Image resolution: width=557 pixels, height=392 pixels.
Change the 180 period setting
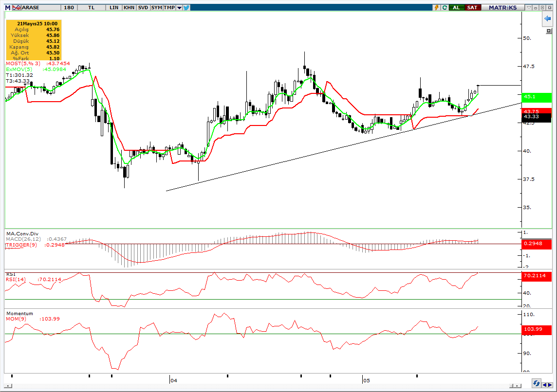click(x=69, y=7)
